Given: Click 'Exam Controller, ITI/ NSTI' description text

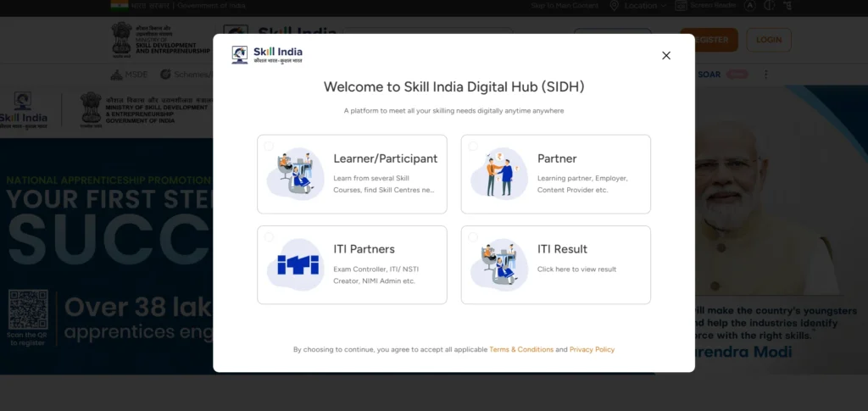Looking at the screenshot, I should [x=376, y=275].
